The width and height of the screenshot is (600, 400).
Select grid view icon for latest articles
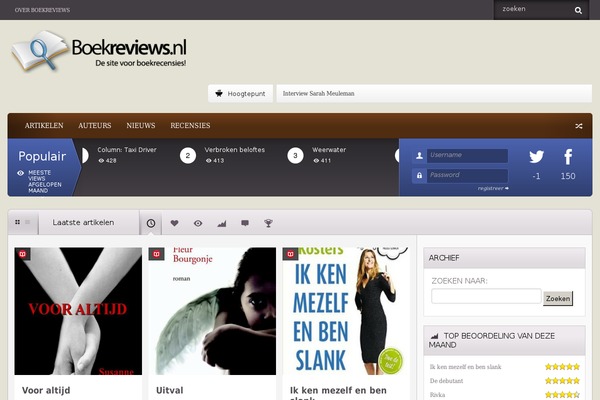(x=17, y=222)
